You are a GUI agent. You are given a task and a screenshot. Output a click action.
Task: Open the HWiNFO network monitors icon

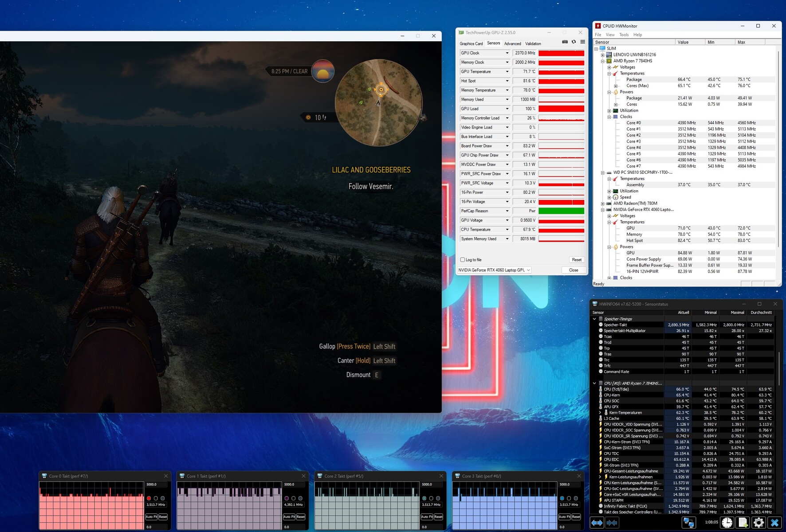(688, 523)
